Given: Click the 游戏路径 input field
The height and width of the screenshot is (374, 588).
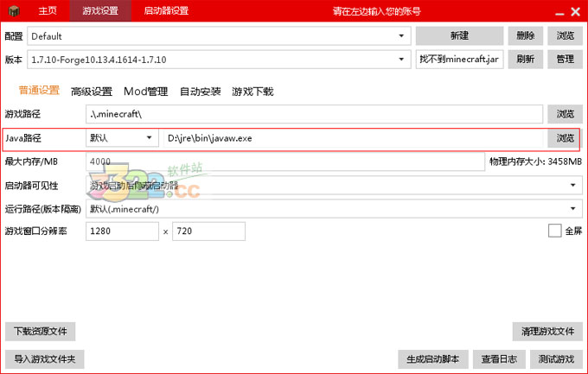Looking at the screenshot, I should (314, 114).
